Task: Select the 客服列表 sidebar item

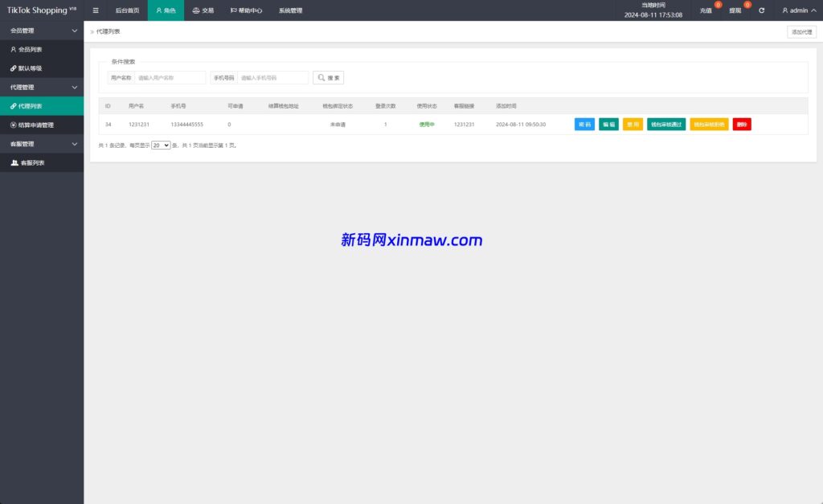Action: point(32,162)
